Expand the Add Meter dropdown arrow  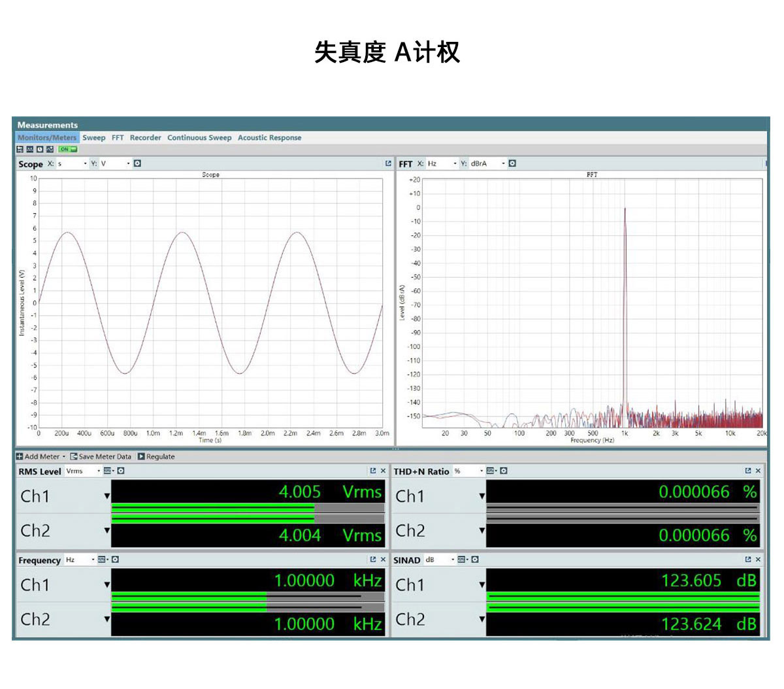63,457
